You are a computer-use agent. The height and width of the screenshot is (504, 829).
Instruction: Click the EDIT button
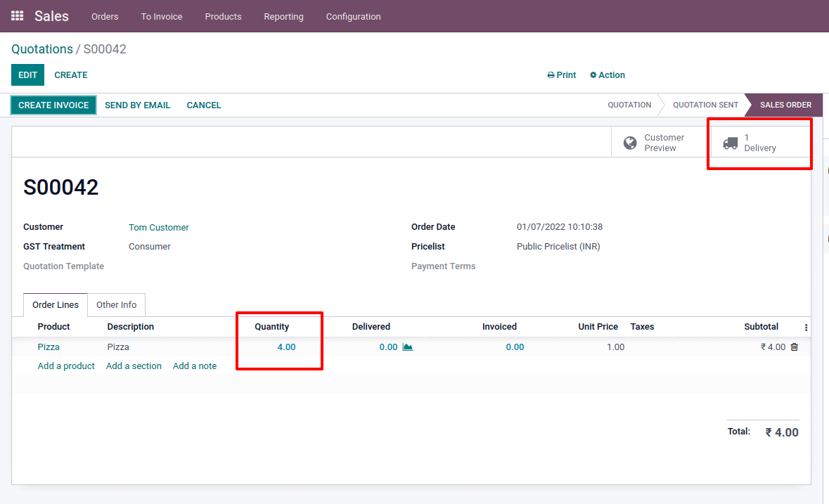tap(27, 75)
